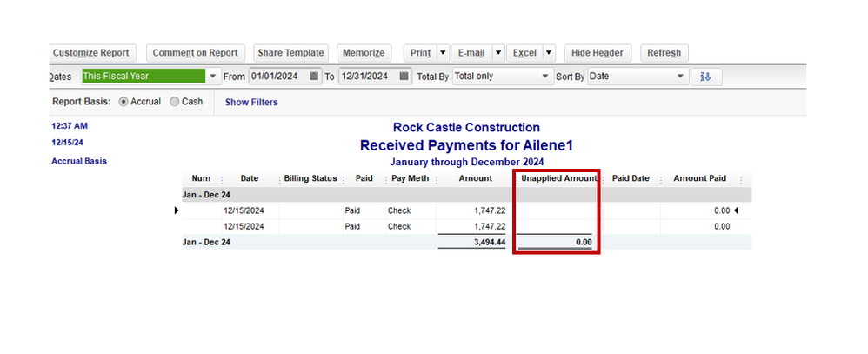Screen dimensions: 868x354
Task: Select the Accrual report basis
Action: (124, 102)
